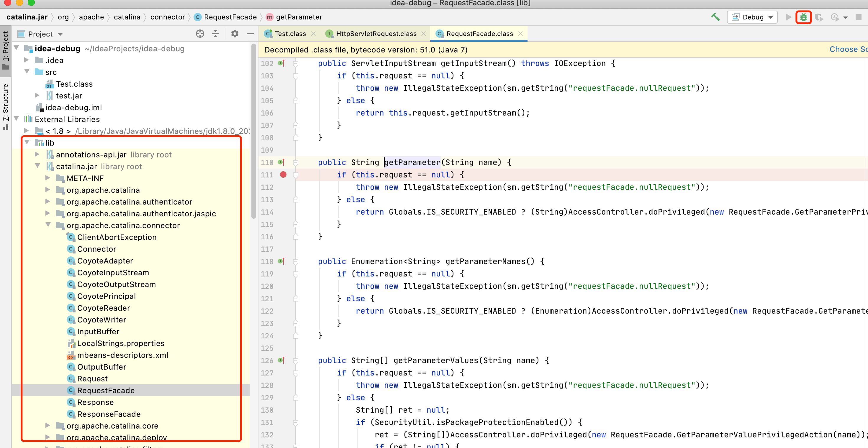The image size is (868, 448).
Task: Open Project panel settings gear
Action: [235, 34]
